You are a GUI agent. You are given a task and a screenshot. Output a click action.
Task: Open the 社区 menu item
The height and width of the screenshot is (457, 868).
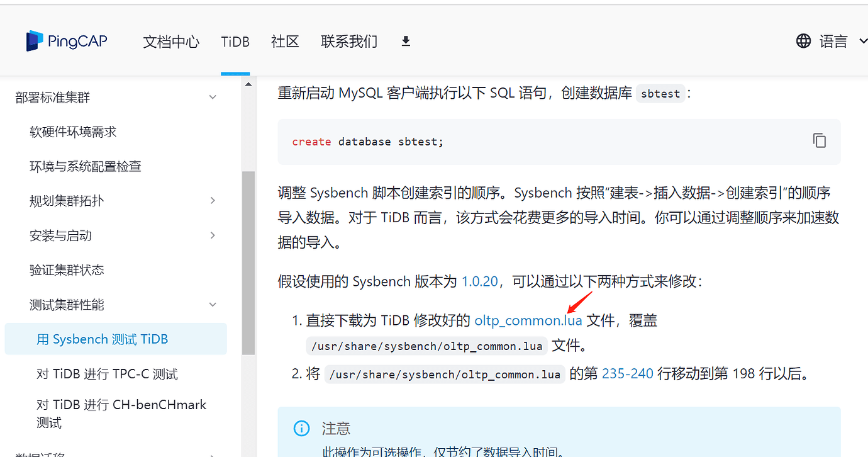(285, 42)
